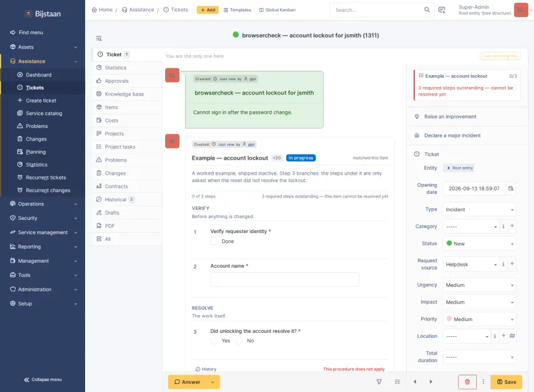Open the Approvals tab

click(127, 81)
